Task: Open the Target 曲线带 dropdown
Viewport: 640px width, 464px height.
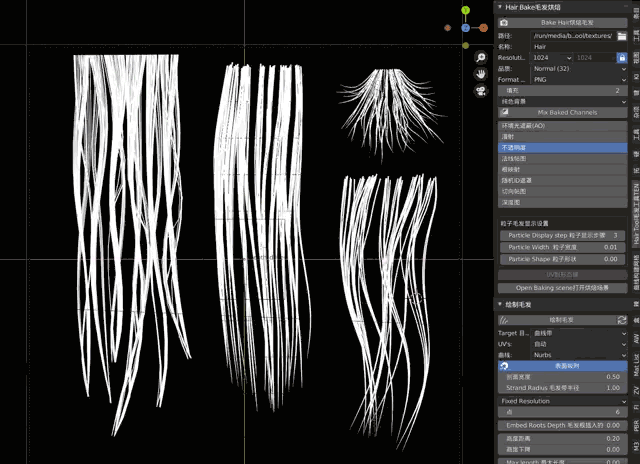Action: tap(579, 333)
